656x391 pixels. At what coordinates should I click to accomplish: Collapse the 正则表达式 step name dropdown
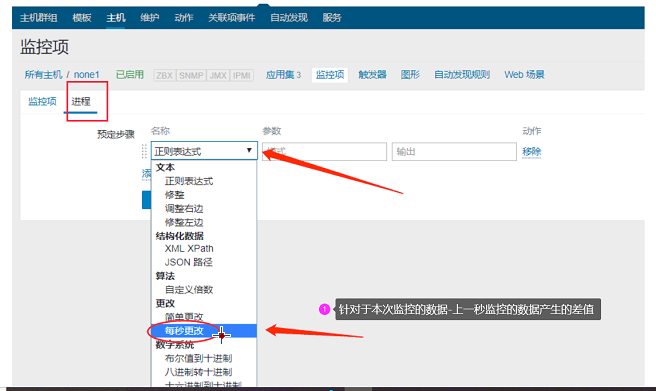[x=204, y=151]
